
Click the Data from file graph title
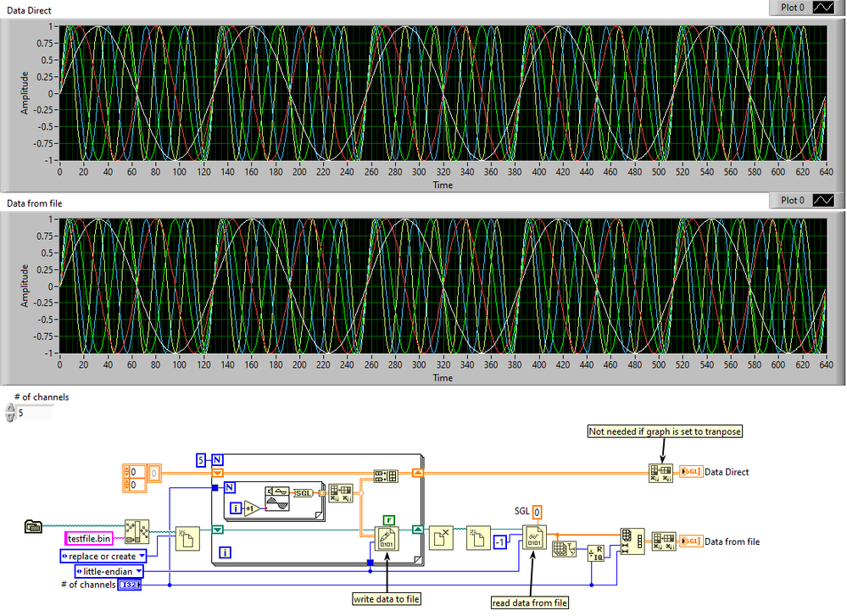(x=35, y=203)
